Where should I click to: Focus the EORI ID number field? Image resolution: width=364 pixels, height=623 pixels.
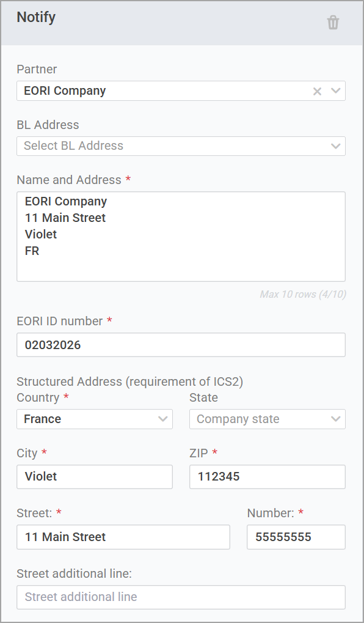click(181, 345)
